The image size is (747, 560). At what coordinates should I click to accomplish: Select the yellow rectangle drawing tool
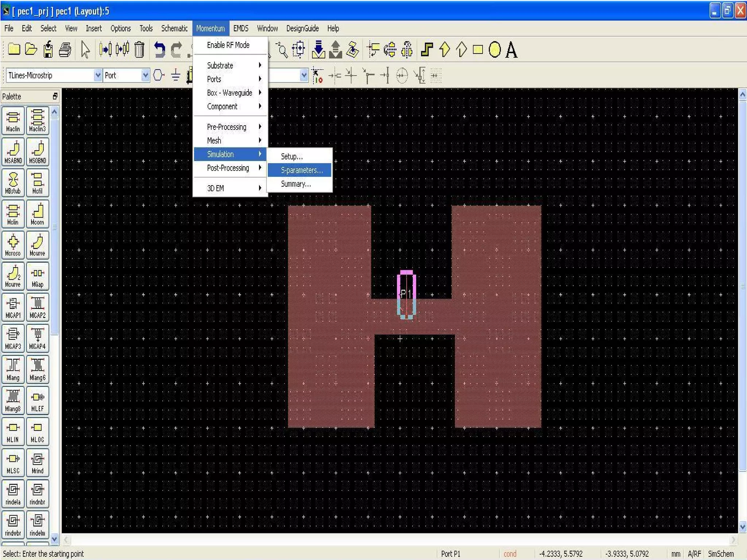click(x=478, y=50)
